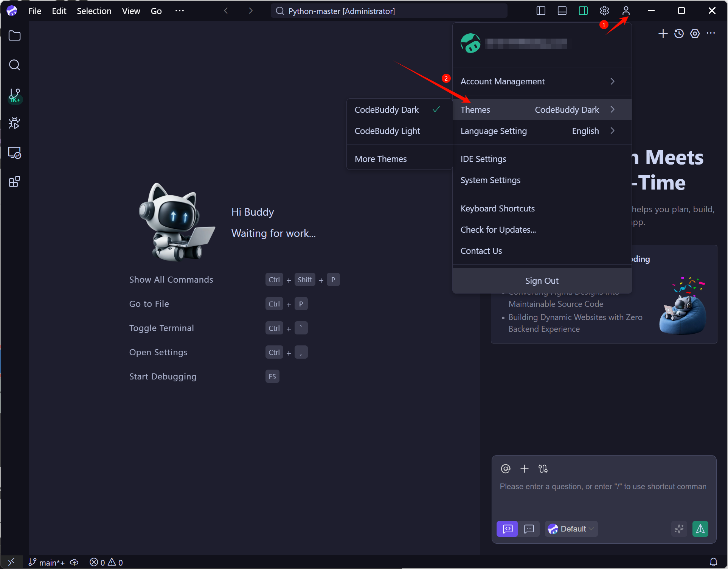Click the new chat plus icon
728x569 pixels.
coord(663,34)
